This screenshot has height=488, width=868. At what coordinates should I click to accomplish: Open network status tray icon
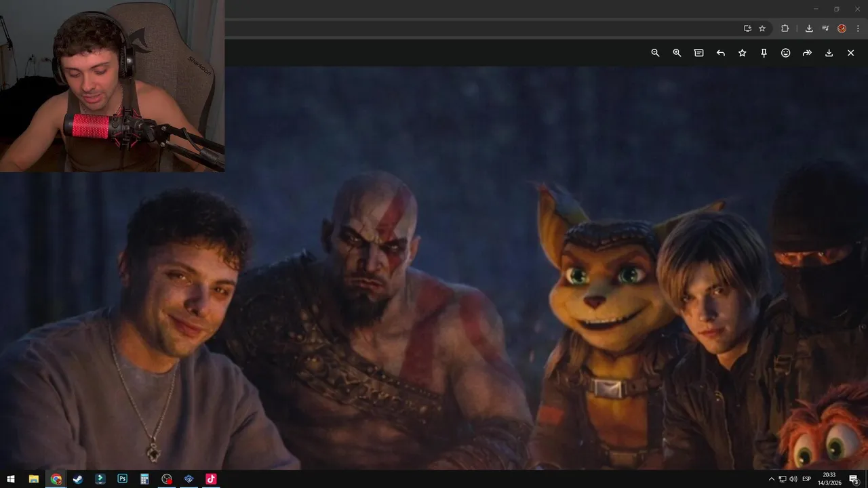(783, 479)
